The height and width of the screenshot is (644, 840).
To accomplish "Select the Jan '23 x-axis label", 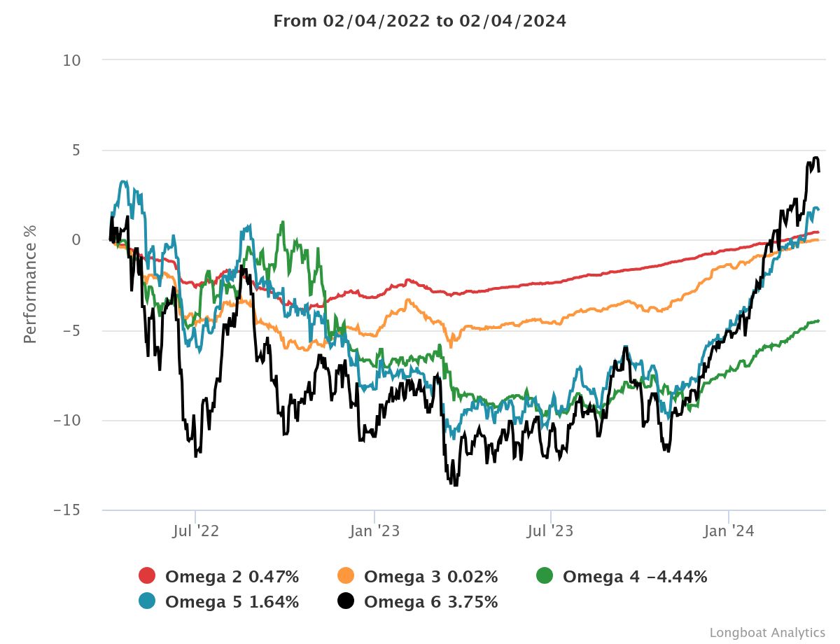I will (374, 531).
